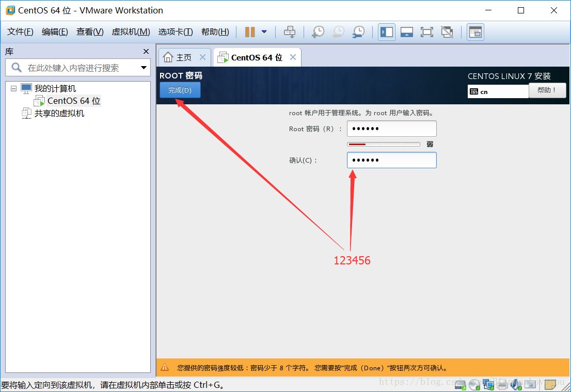
Task: Toggle the thumbnail bar view icon
Action: click(x=407, y=32)
